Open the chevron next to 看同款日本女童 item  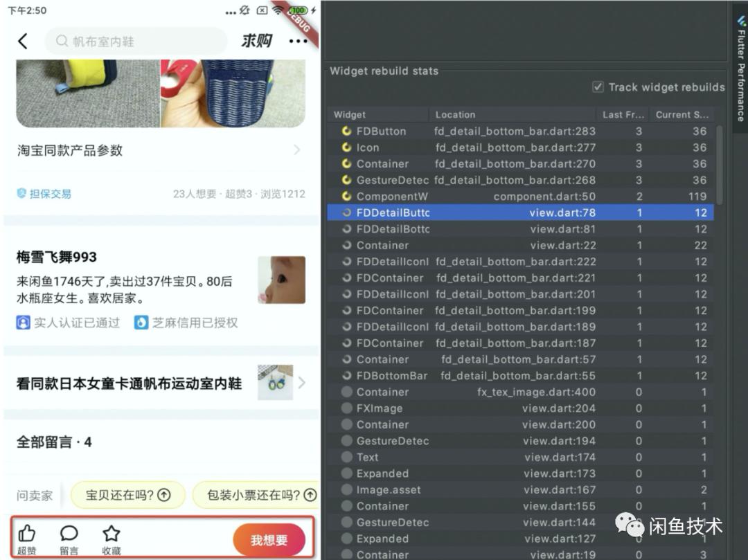(301, 381)
